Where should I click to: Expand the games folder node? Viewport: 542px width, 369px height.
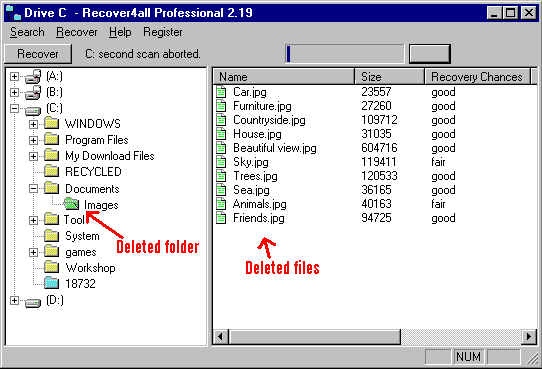(33, 253)
